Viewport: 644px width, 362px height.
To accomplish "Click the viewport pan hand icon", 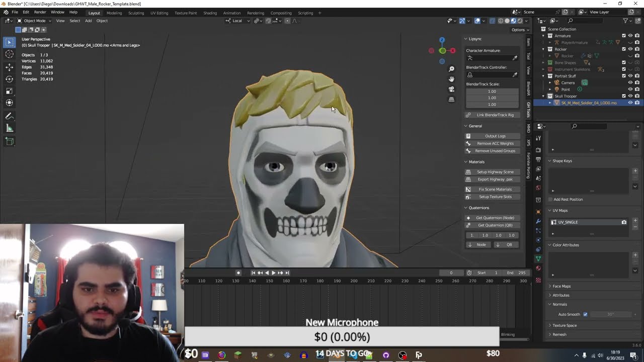I will click(451, 79).
